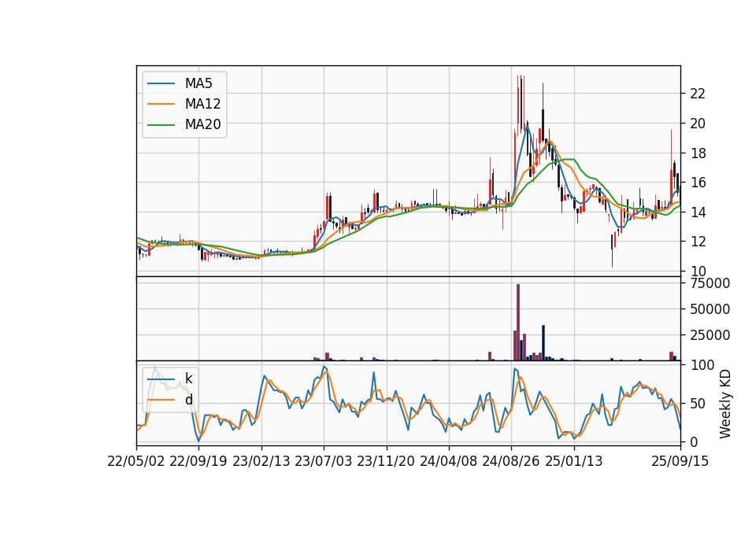Image resolution: width=756 pixels, height=543 pixels.
Task: Select the 22/05/02 date tick label
Action: pyautogui.click(x=136, y=461)
